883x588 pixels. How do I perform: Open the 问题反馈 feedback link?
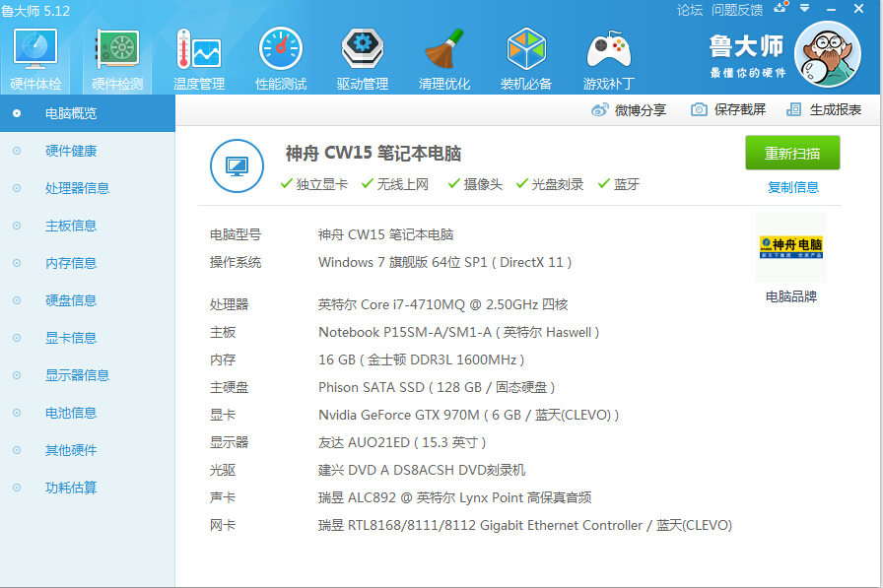pos(737,10)
